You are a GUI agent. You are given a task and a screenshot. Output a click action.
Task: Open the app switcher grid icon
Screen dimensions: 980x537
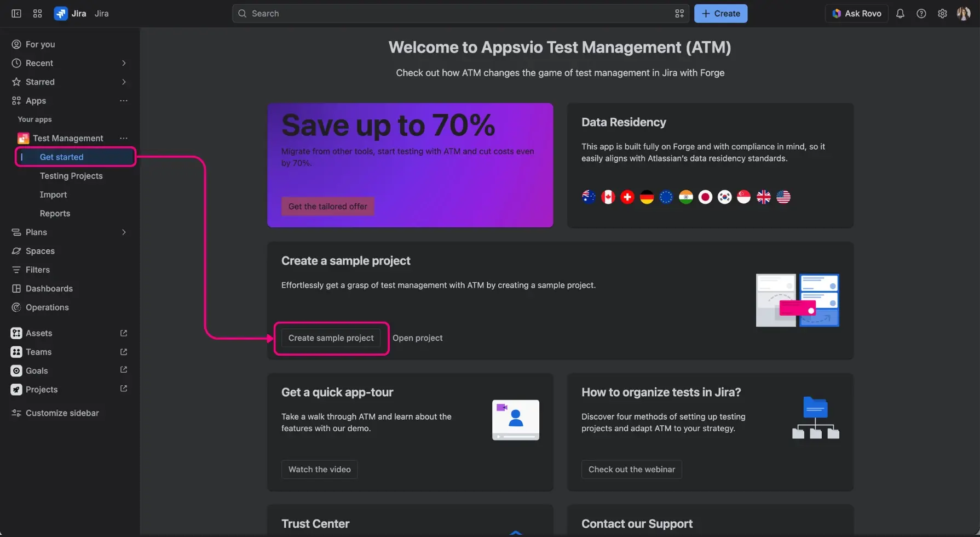tap(37, 14)
